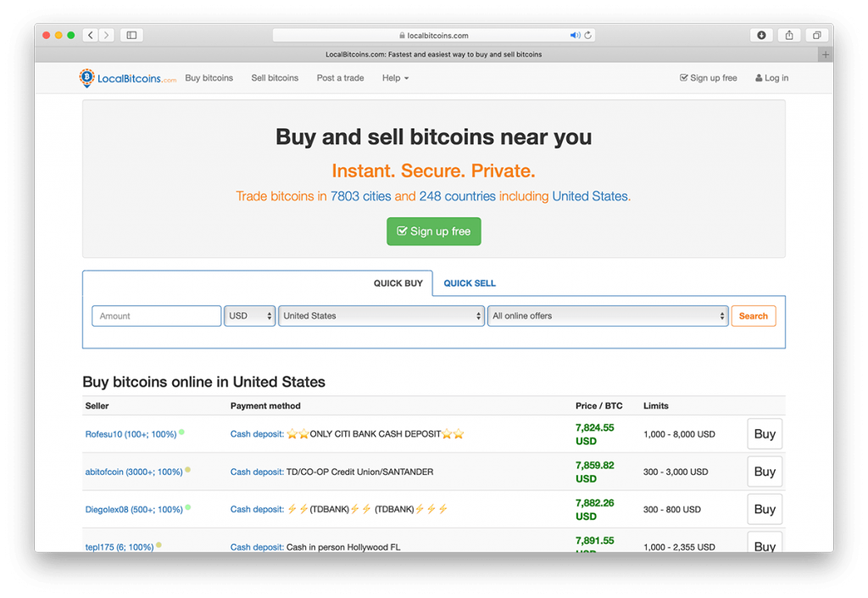Click the ONLY CITI BANK CASH DEPOSIT text

coord(376,434)
